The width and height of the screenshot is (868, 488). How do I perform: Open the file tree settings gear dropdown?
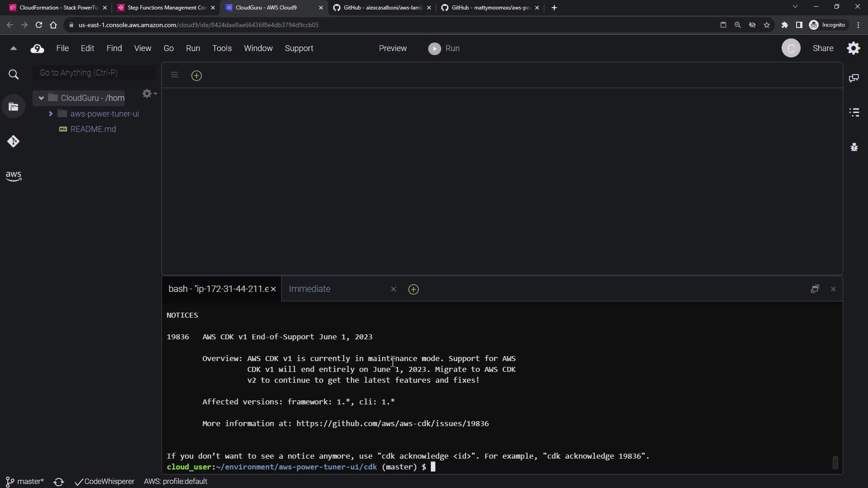click(149, 94)
